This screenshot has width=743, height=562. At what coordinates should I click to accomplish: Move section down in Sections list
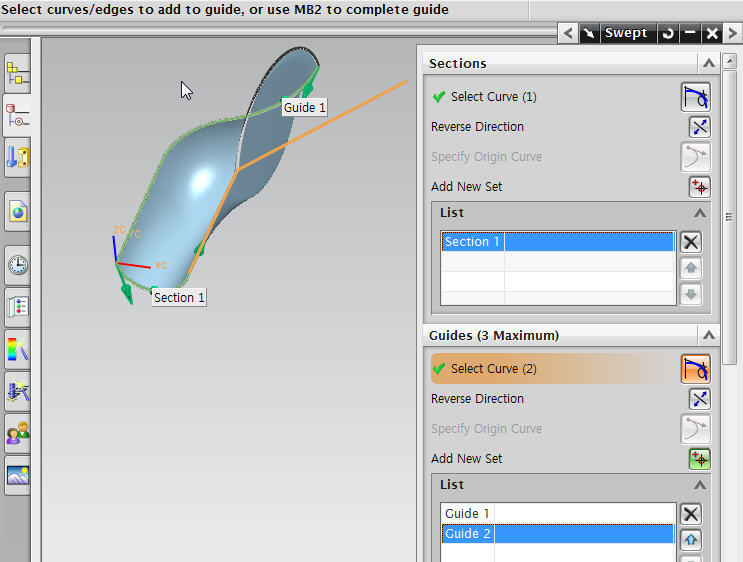click(691, 294)
